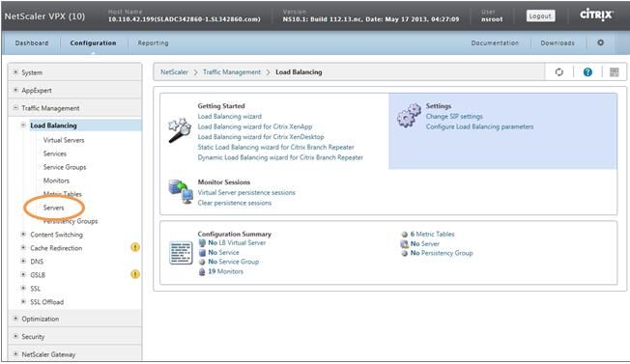Click icon beside 19 Monitors

coord(202,271)
